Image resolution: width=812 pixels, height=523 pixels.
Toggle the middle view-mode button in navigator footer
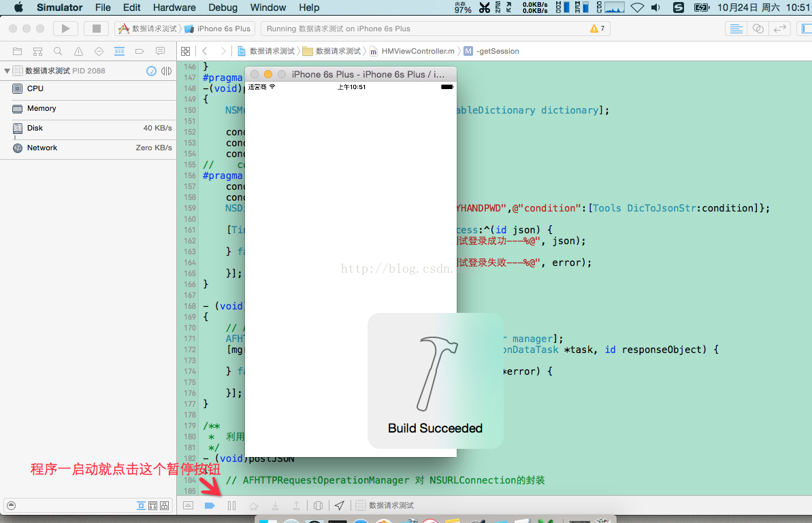click(x=152, y=506)
